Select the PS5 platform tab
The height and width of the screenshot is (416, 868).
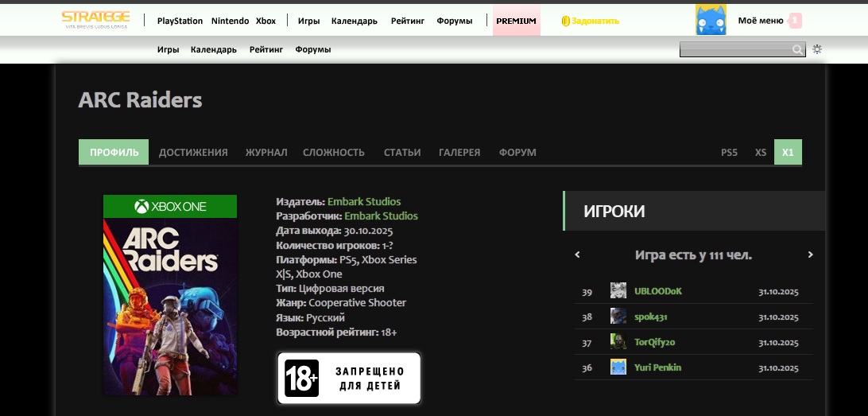pos(729,153)
